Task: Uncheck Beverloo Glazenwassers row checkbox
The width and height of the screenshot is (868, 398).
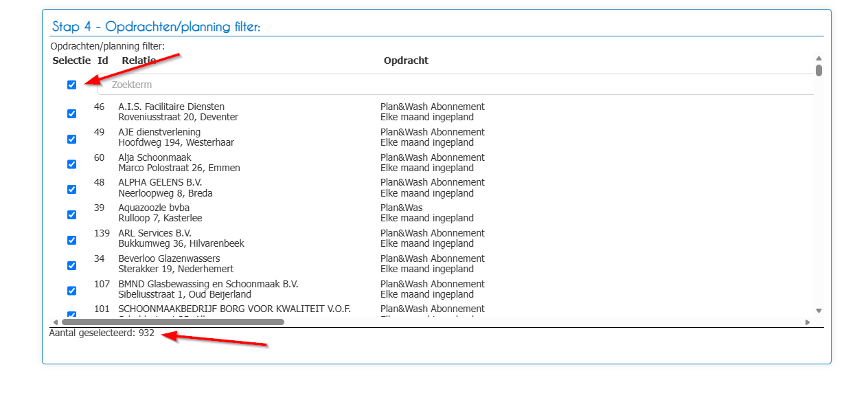Action: point(71,265)
